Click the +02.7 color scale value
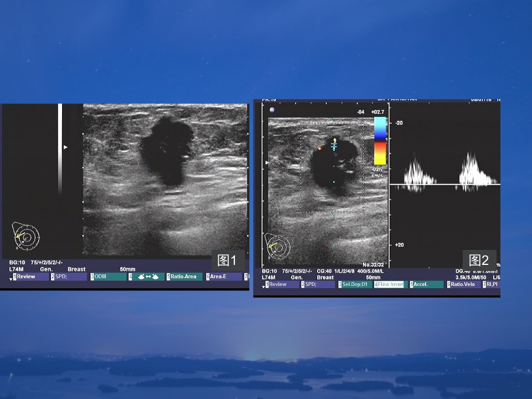The height and width of the screenshot is (399, 532). [377, 112]
